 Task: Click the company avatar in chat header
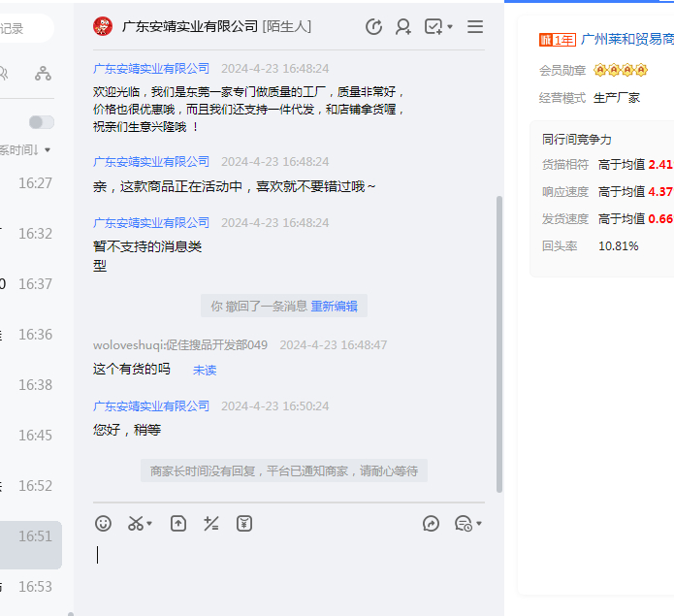(103, 26)
